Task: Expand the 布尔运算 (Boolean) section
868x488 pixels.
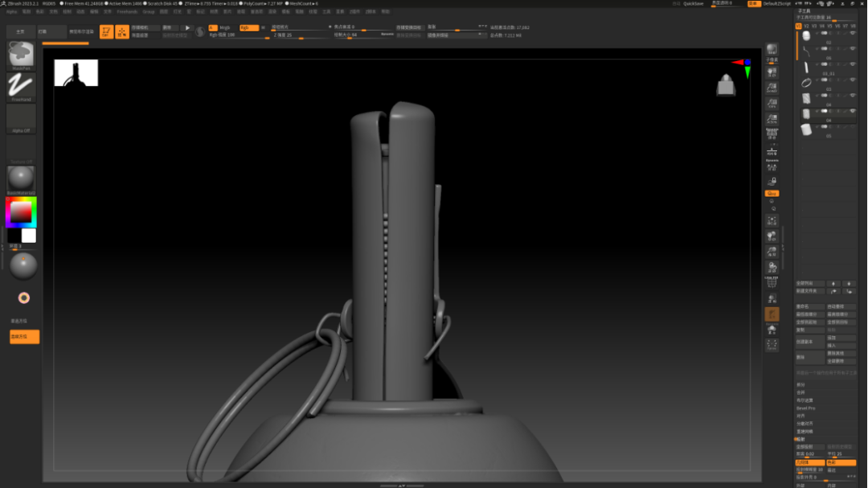Action: click(x=805, y=400)
